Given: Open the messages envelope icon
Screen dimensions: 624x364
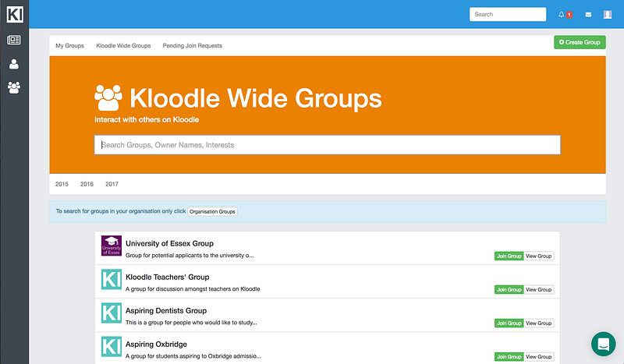Looking at the screenshot, I should pos(588,14).
